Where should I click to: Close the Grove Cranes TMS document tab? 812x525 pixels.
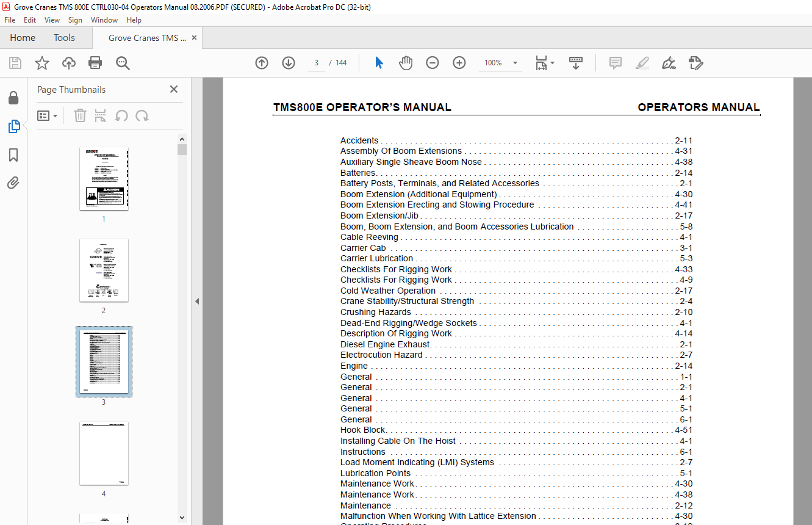195,38
